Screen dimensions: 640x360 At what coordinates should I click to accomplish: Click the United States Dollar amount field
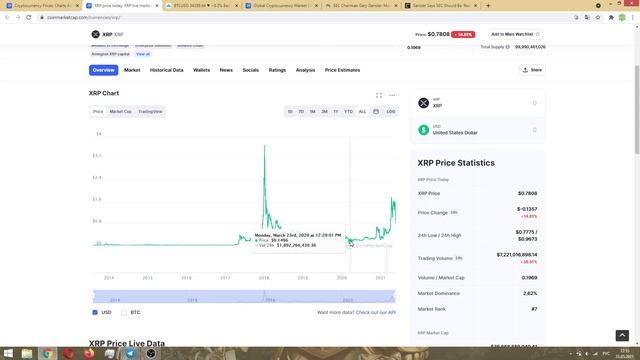pos(534,130)
